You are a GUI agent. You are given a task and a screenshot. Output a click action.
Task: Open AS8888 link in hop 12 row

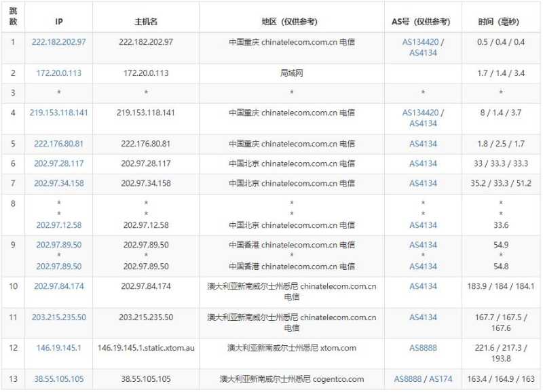423,348
